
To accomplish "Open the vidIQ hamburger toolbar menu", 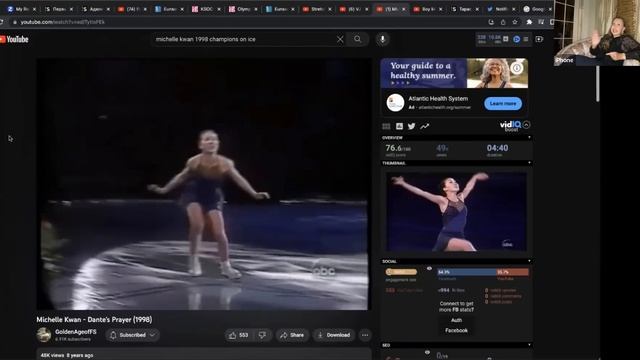I will (x=526, y=39).
